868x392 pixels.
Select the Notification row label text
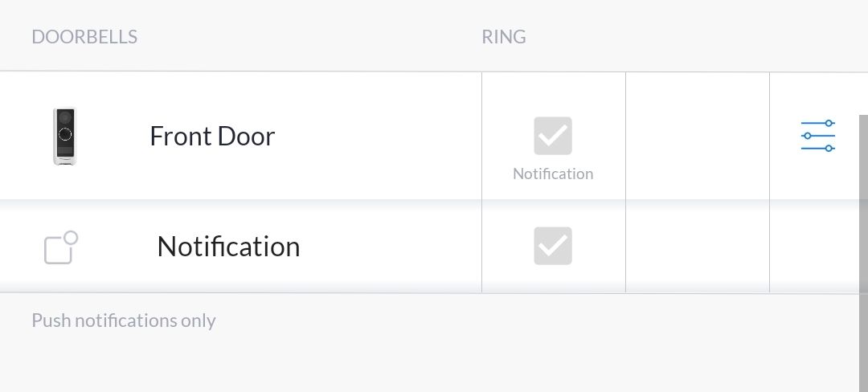coord(228,247)
